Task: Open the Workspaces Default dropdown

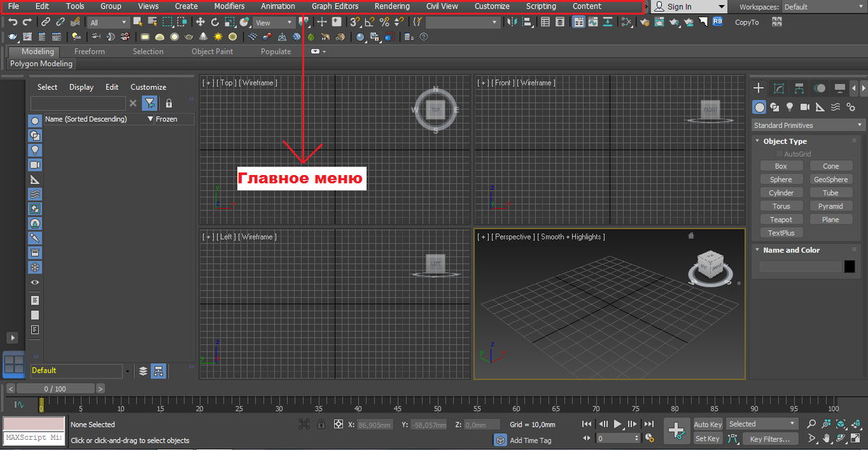Action: 823,7
